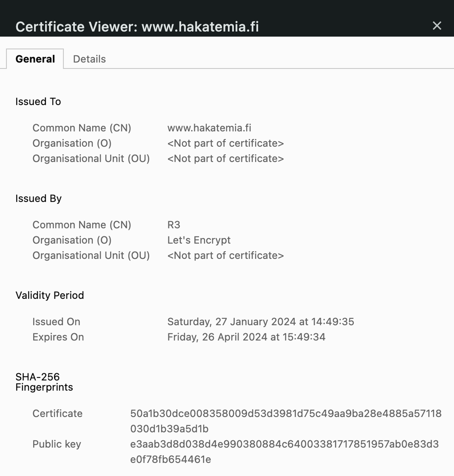454x476 pixels.
Task: Click the Issued To section heading
Action: click(38, 101)
